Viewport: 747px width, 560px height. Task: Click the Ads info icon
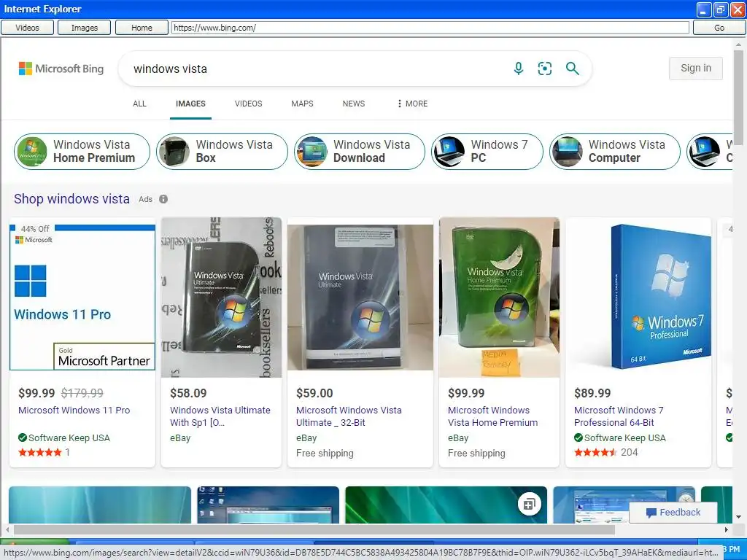pos(163,199)
